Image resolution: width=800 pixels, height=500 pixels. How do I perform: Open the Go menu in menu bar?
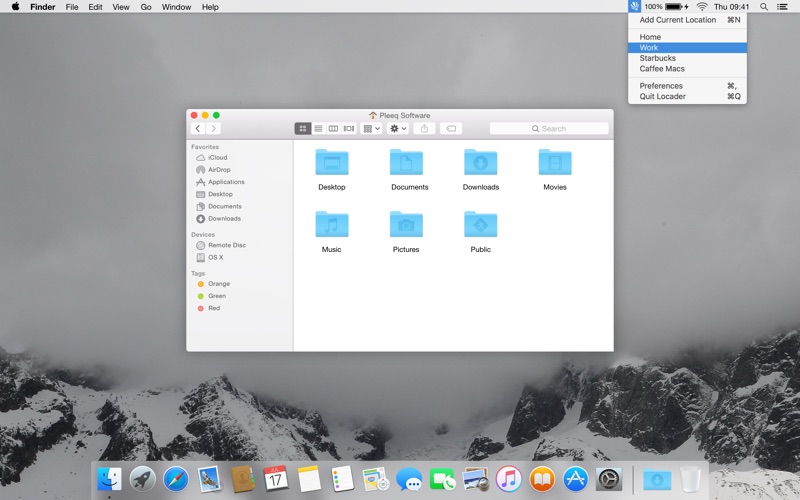coord(146,7)
